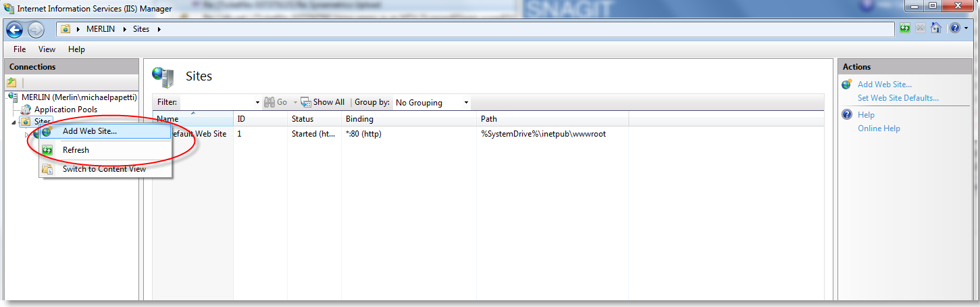Open the Filter field dropdown arrow
Viewport: 980px width, 307px height.
pyautogui.click(x=257, y=103)
